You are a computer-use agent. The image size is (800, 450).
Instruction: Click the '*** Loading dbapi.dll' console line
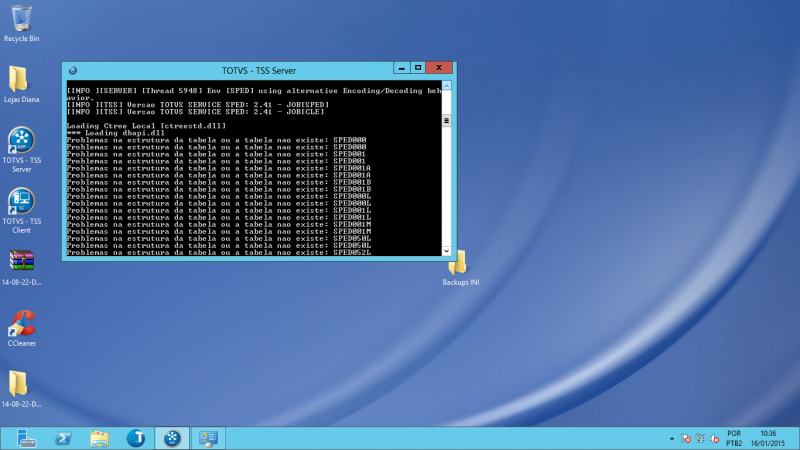pos(116,133)
